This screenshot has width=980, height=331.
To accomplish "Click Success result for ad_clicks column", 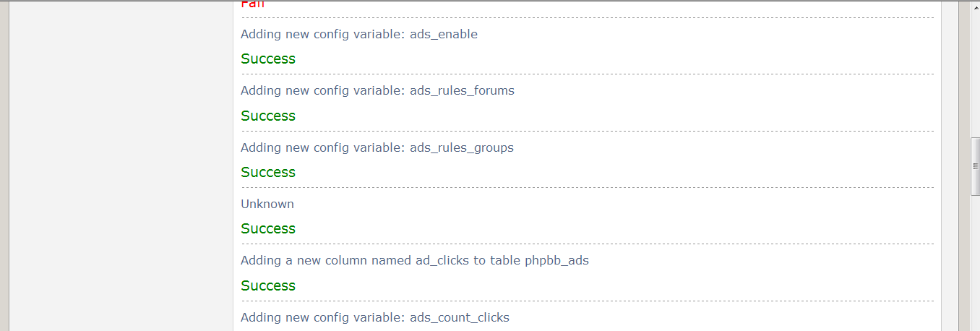I will [x=268, y=285].
